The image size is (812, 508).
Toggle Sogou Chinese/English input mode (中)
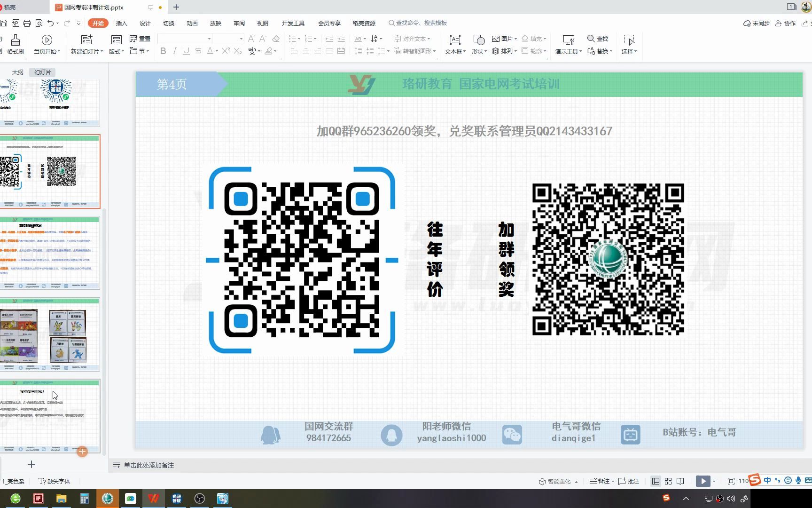point(767,480)
